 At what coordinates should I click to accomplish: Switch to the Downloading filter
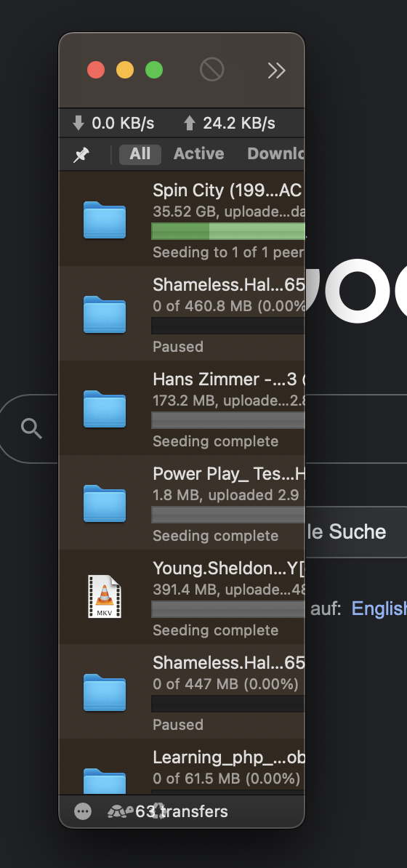tap(275, 154)
